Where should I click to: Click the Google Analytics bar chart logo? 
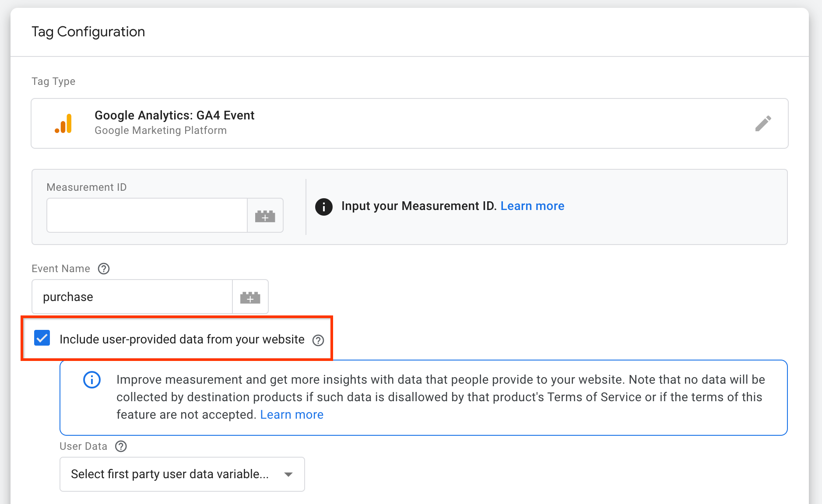pyautogui.click(x=63, y=123)
